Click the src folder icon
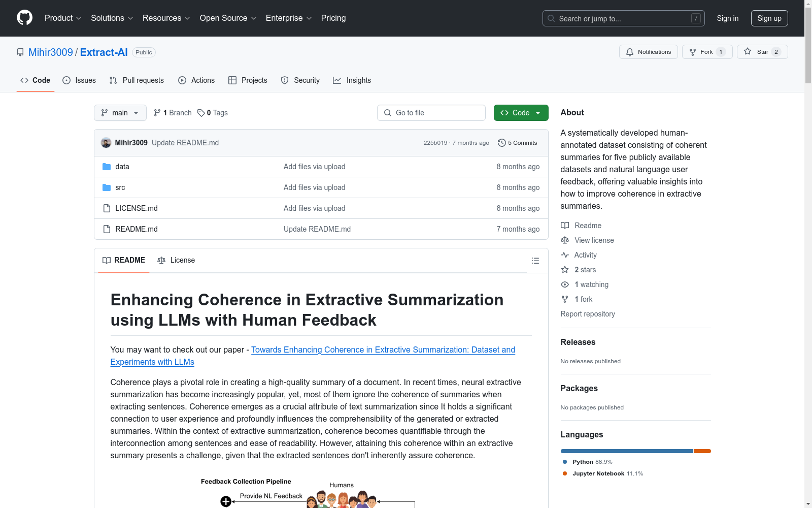The image size is (812, 508). [x=107, y=187]
